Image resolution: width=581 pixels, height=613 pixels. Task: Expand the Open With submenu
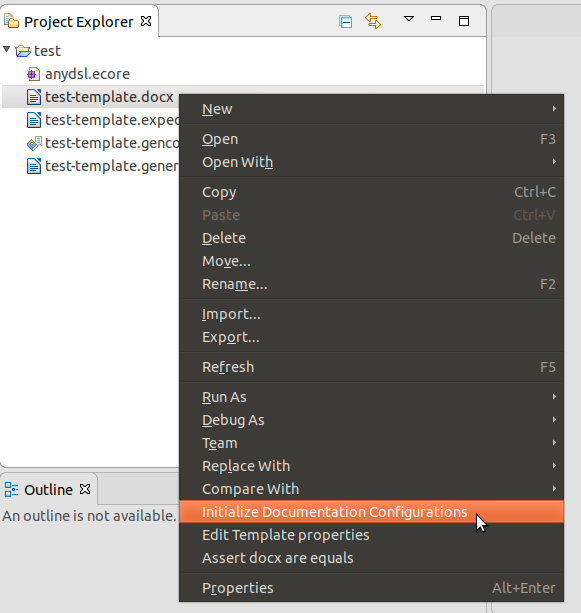tap(371, 162)
